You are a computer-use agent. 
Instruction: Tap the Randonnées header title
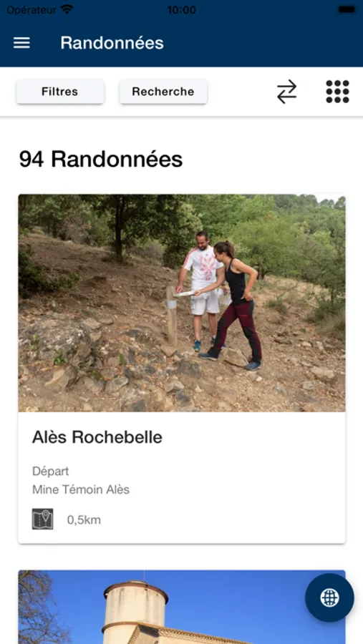[x=112, y=43]
